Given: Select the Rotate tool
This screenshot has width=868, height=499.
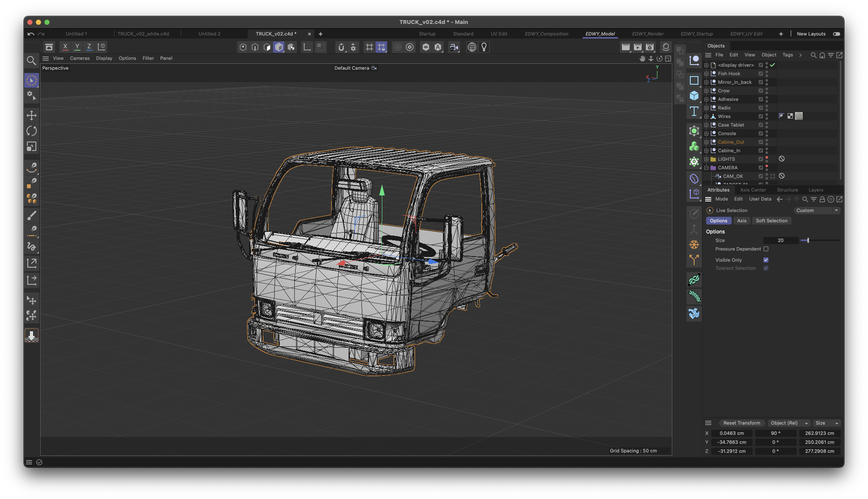Looking at the screenshot, I should tap(32, 131).
